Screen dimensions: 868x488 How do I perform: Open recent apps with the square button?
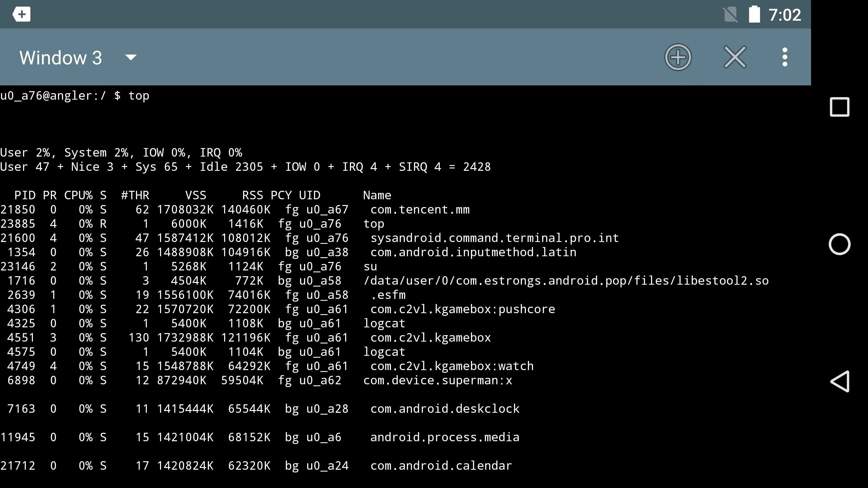coord(839,107)
